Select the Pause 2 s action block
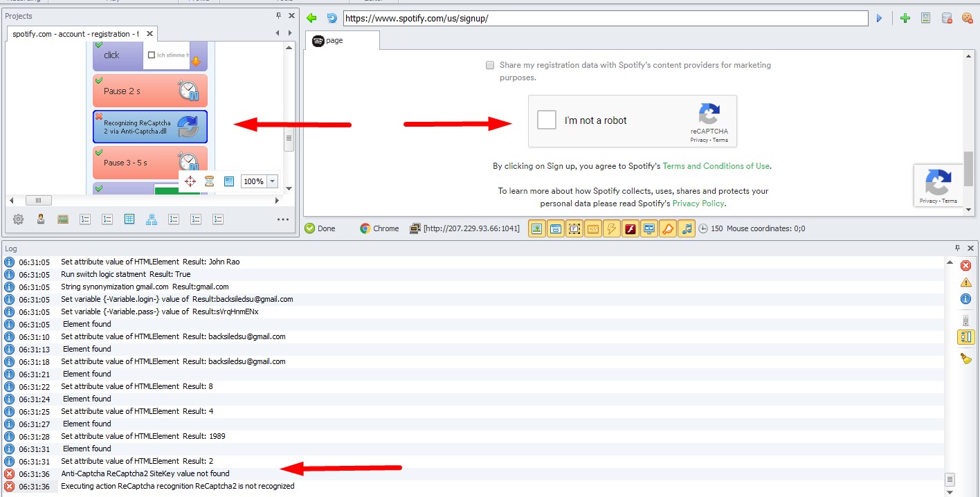Screen dimensions: 980x497 coord(150,91)
